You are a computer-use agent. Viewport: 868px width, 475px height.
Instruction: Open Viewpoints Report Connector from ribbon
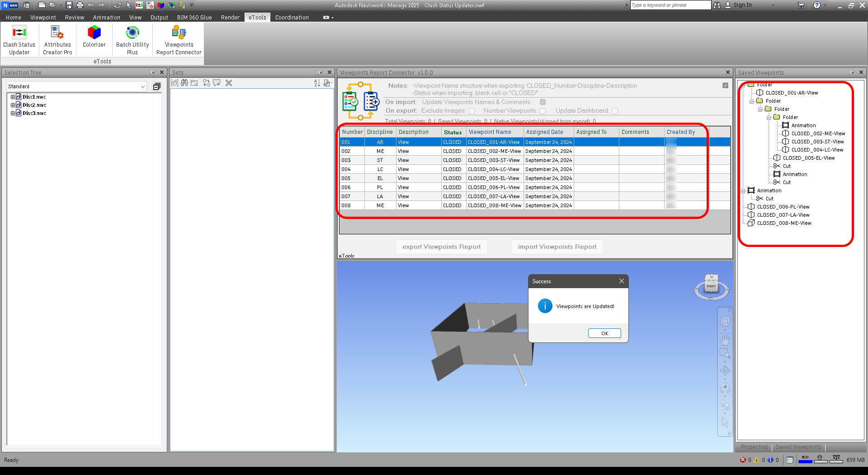point(179,40)
